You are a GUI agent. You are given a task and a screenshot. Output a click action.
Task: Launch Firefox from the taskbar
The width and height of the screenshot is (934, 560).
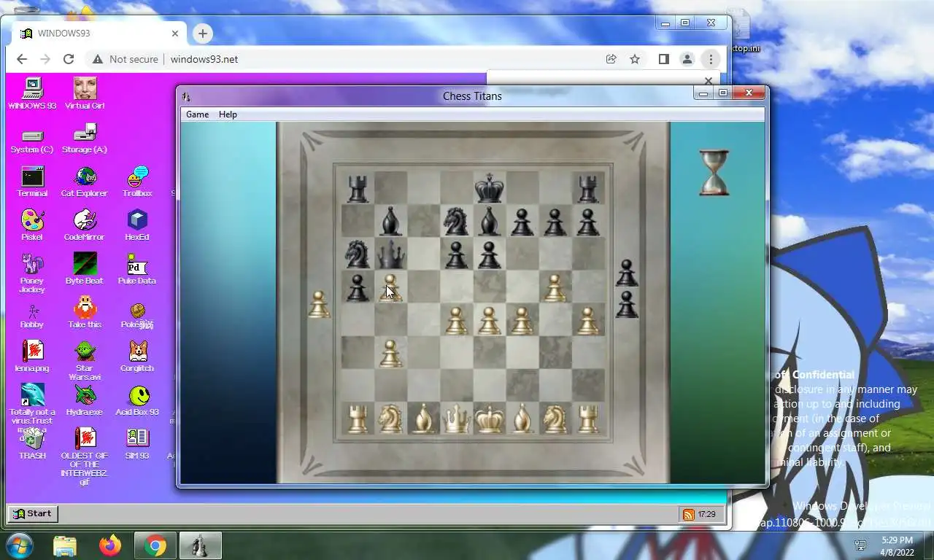(x=110, y=545)
